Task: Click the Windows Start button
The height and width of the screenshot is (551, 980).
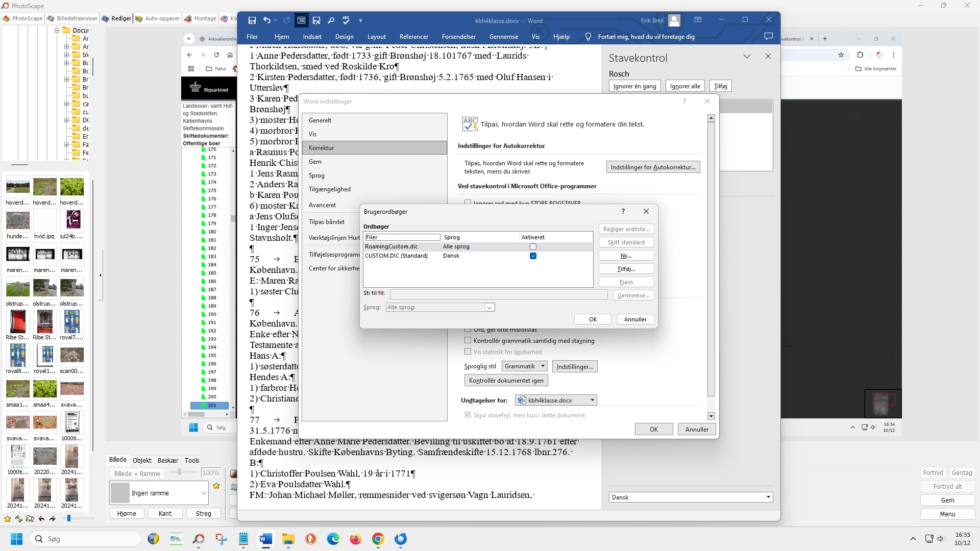Action: click(16, 539)
